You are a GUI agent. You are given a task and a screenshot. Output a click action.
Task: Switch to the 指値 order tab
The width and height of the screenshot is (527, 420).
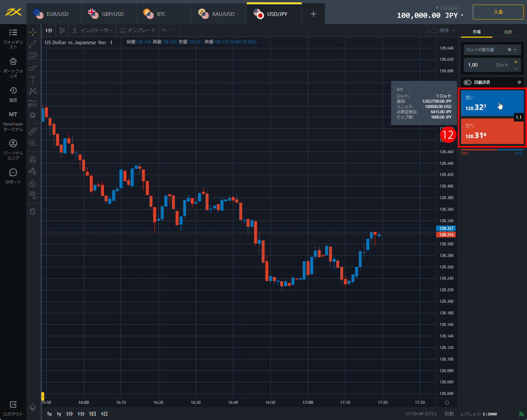pyautogui.click(x=508, y=32)
